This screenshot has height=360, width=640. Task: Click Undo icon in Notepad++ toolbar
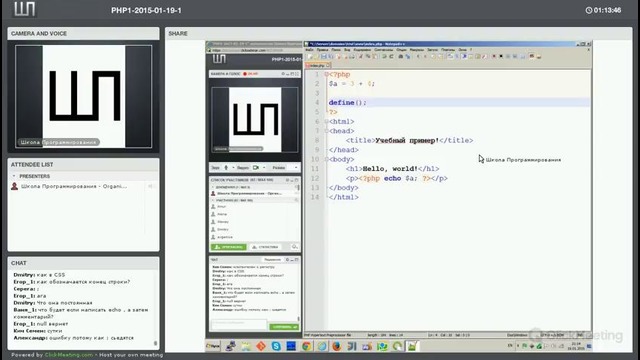[384, 56]
